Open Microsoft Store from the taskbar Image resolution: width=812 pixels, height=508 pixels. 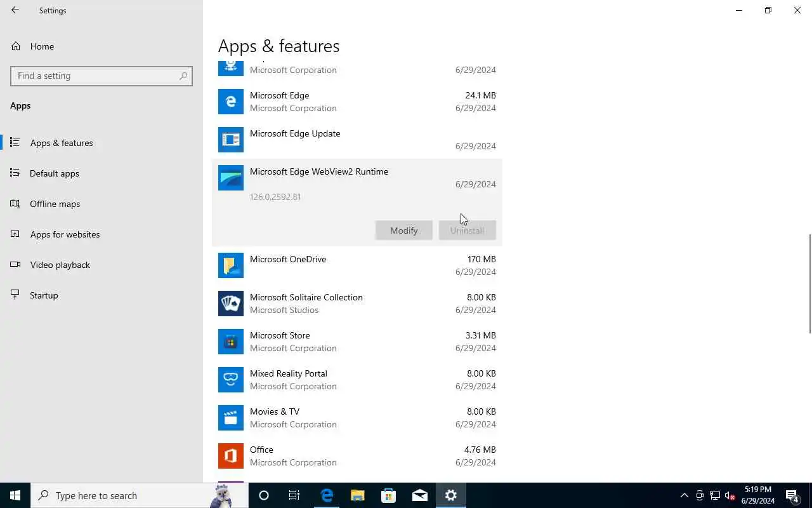(388, 495)
